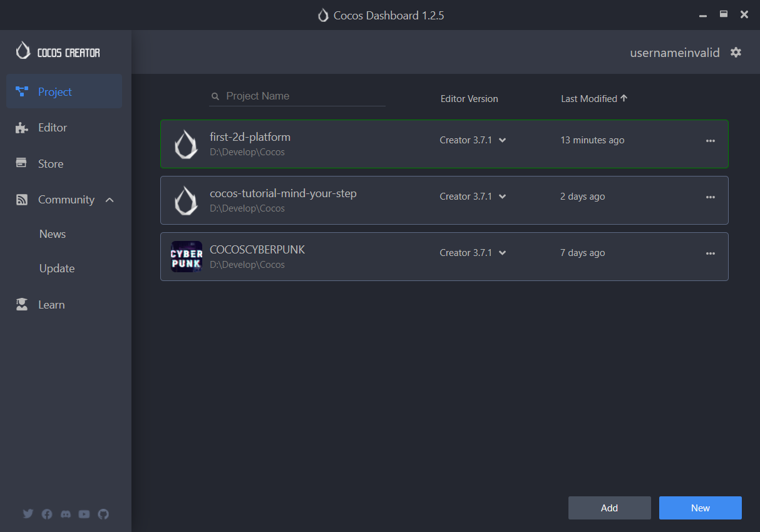Click the Facebook icon in the sidebar footer
This screenshot has height=532, width=760.
pos(47,514)
